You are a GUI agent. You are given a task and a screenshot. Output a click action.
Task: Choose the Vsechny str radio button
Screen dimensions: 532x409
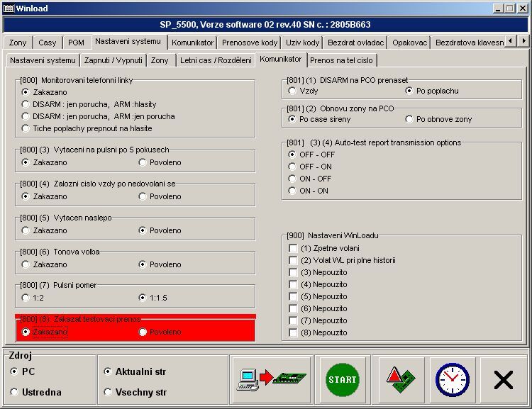pos(108,392)
